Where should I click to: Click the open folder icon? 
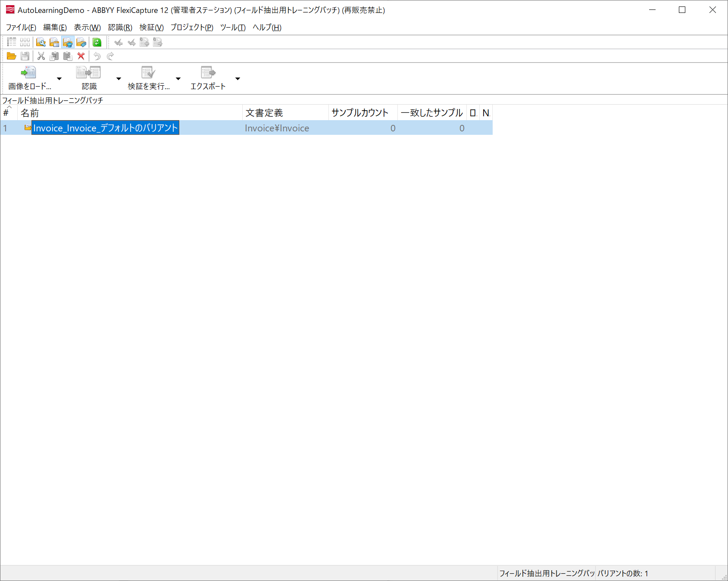click(12, 56)
